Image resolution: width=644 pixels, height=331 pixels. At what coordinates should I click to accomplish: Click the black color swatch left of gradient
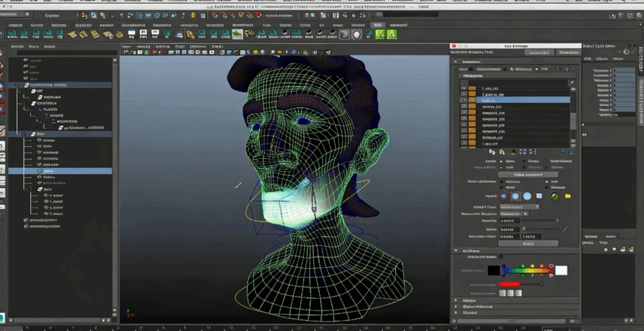[x=493, y=270]
